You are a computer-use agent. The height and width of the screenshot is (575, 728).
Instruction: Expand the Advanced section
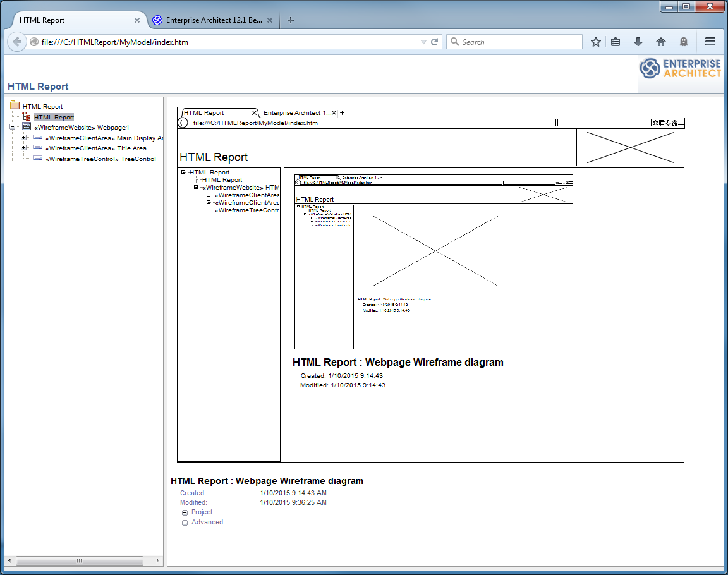[185, 523]
